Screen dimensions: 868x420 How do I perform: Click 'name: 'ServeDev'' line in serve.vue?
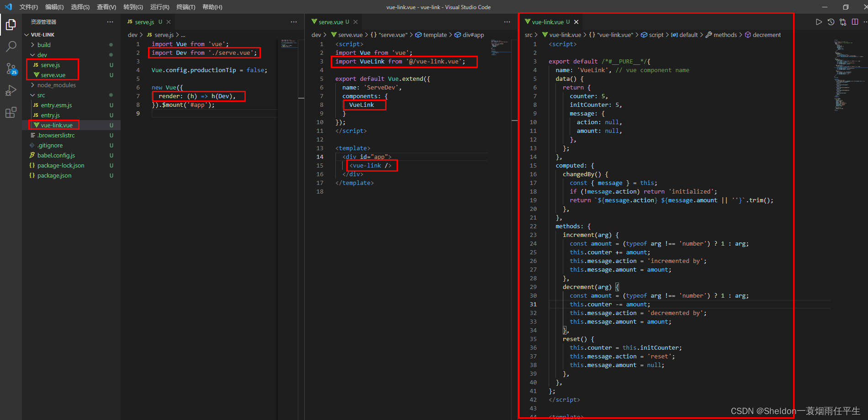372,88
